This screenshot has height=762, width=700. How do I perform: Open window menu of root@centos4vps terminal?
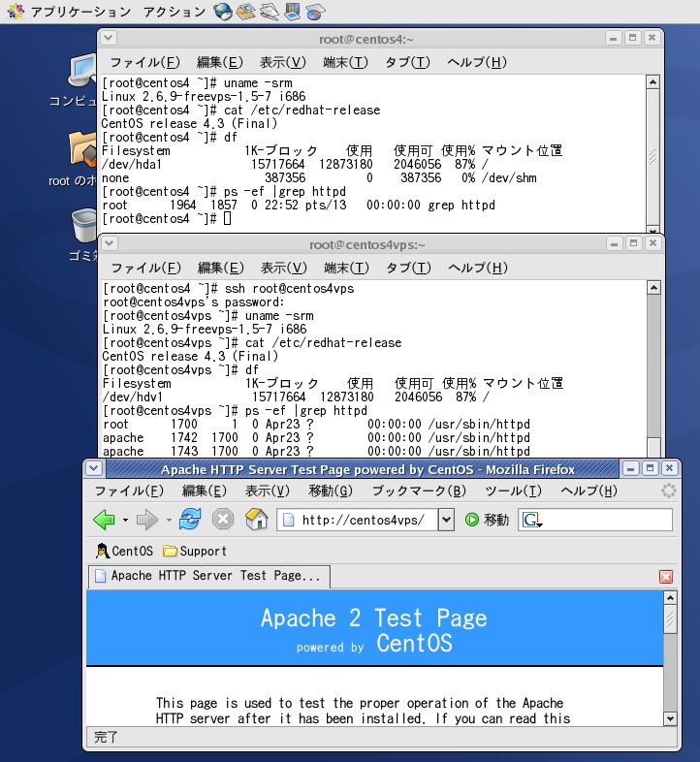pos(110,243)
